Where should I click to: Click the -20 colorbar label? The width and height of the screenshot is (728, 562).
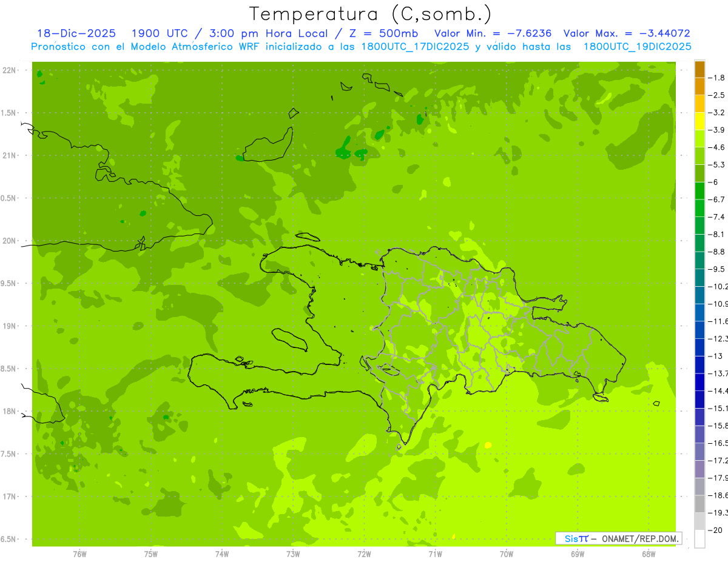tap(715, 530)
